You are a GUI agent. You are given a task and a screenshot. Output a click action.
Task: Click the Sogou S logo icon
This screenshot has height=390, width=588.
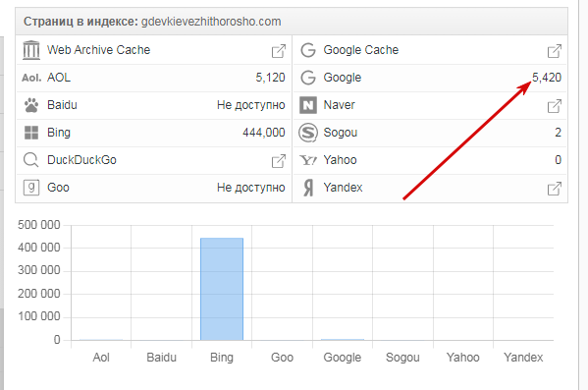tap(308, 133)
